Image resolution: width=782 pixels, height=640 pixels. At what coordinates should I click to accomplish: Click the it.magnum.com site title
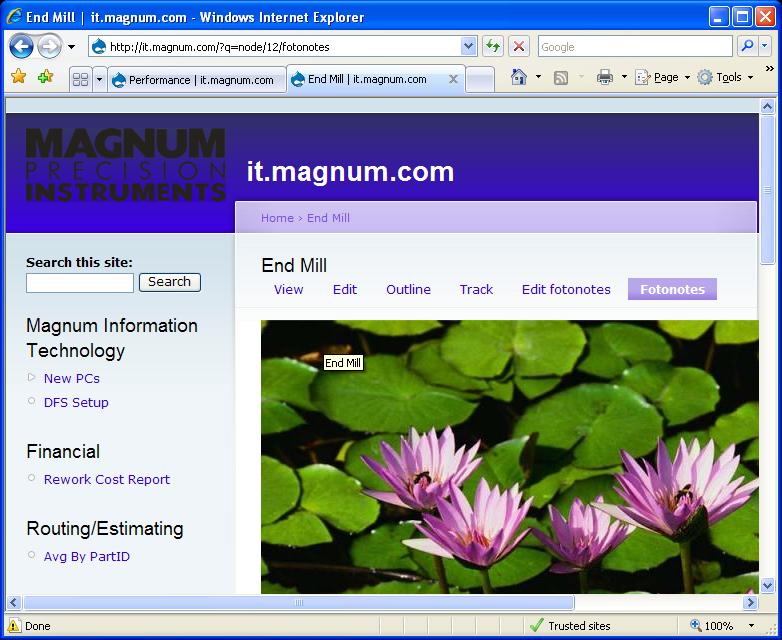tap(350, 172)
